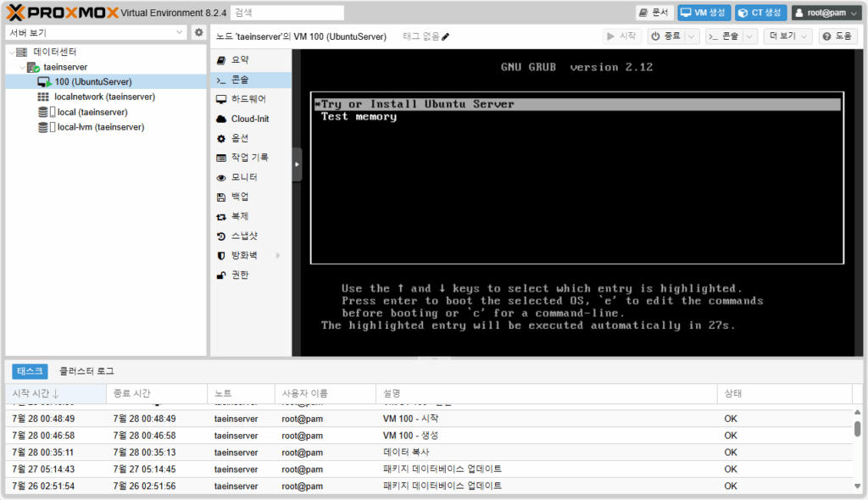Select the 'VM 100 - 생성' task row
Viewport: 868px width, 500px height.
tap(429, 436)
